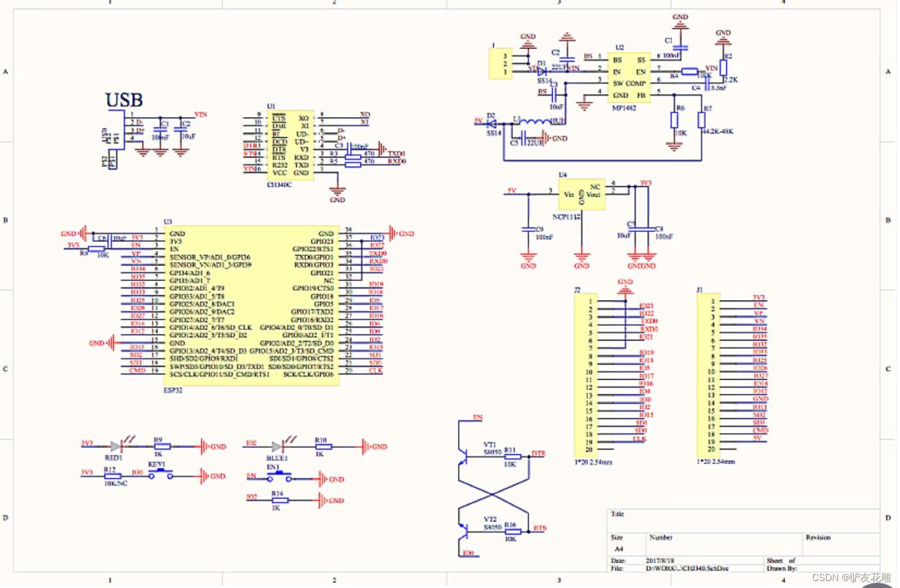Select capacitor C9 100nF near NCP1117
Viewport: 900px width, 588px height.
(x=528, y=230)
